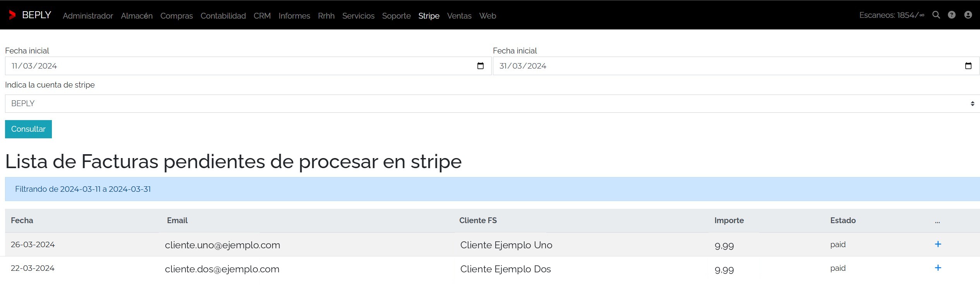Screen dimensions: 980x289
Task: Click the Cliente Ejemplo Dos cell
Action: point(506,269)
